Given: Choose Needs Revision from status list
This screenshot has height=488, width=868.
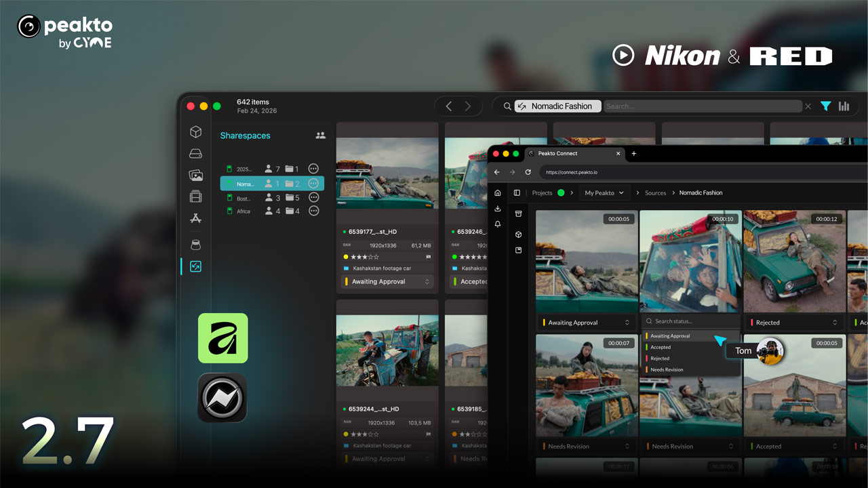Looking at the screenshot, I should tap(667, 369).
